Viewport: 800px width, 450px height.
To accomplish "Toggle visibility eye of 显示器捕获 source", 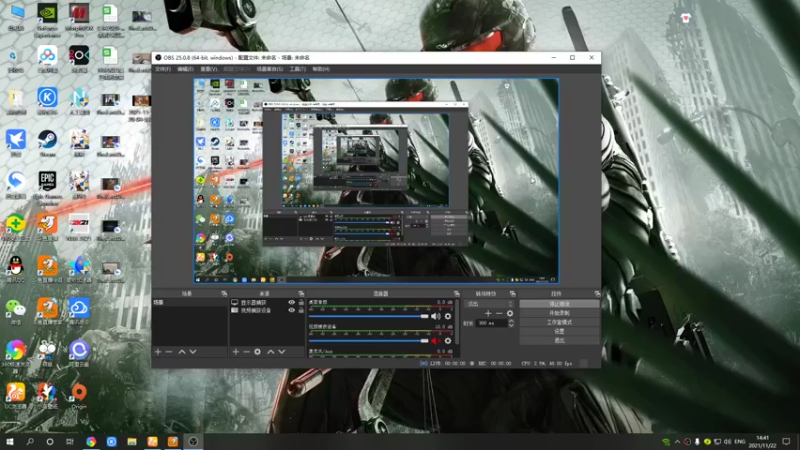I will (x=291, y=303).
